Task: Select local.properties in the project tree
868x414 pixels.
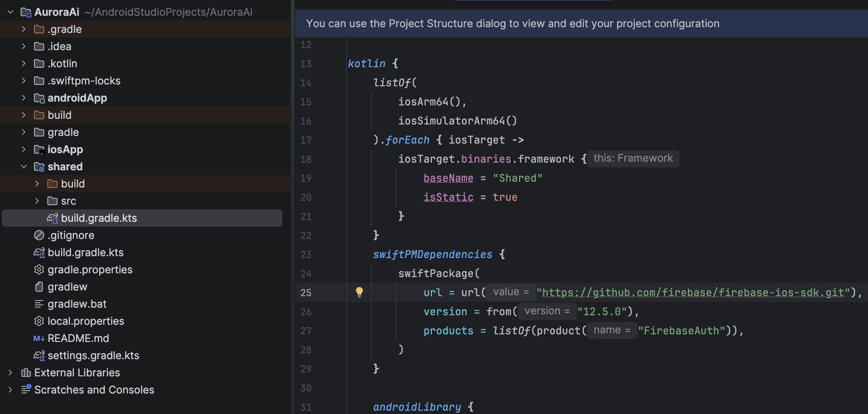Action: pyautogui.click(x=86, y=321)
